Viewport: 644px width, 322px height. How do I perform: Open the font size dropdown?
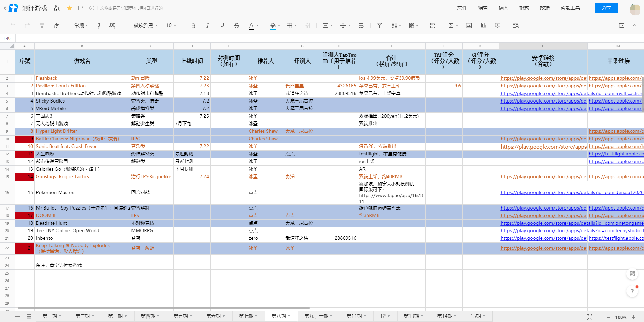tap(171, 25)
